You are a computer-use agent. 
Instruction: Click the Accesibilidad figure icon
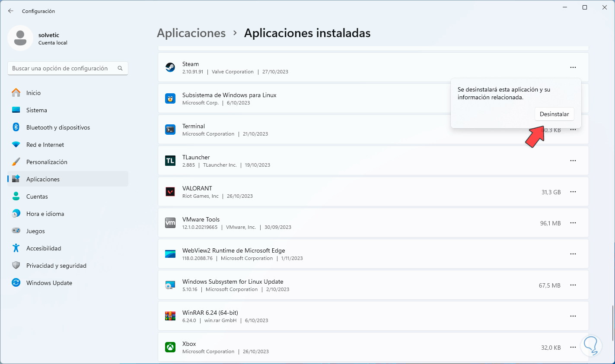[16, 248]
